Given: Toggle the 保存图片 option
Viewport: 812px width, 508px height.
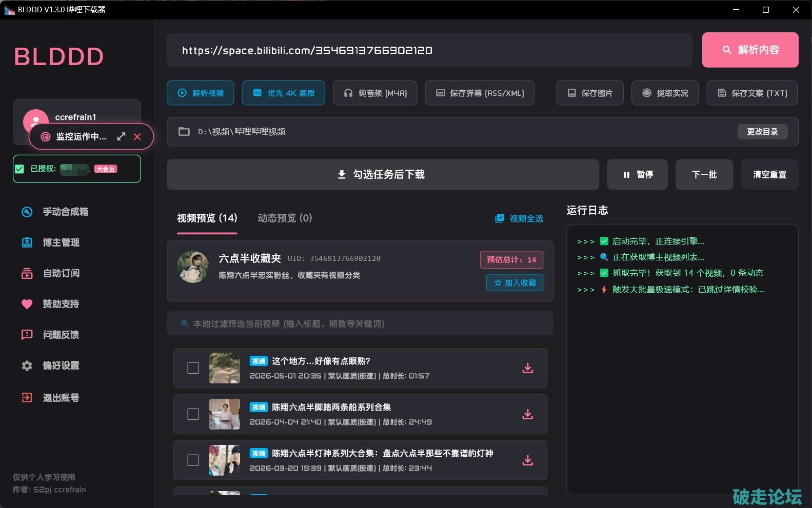Looking at the screenshot, I should [x=590, y=93].
